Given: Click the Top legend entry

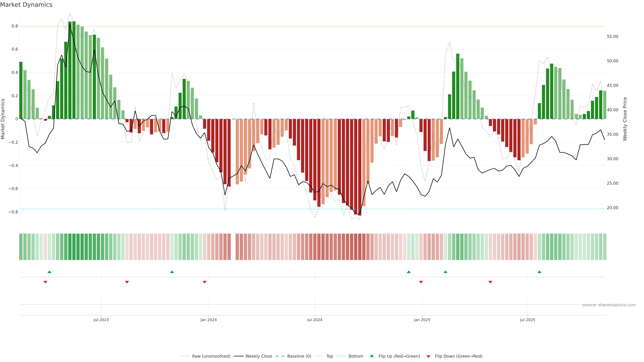Looking at the screenshot, I should 330,356.
